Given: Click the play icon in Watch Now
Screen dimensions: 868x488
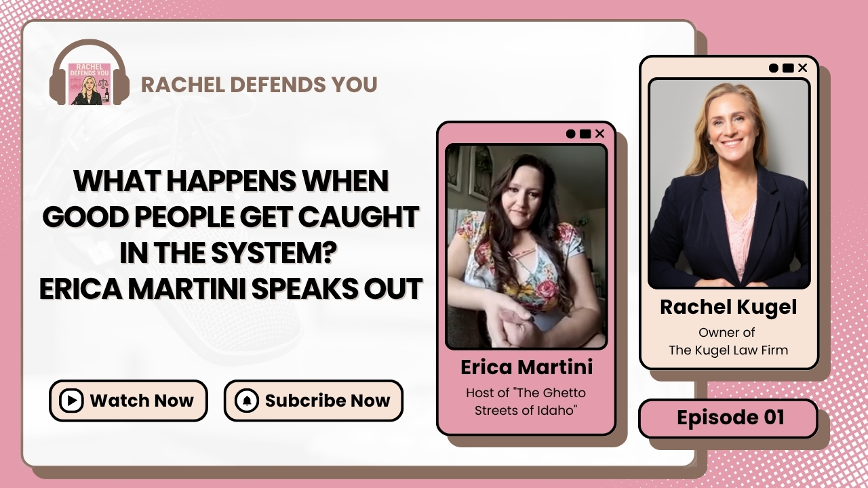Looking at the screenshot, I should 71,401.
